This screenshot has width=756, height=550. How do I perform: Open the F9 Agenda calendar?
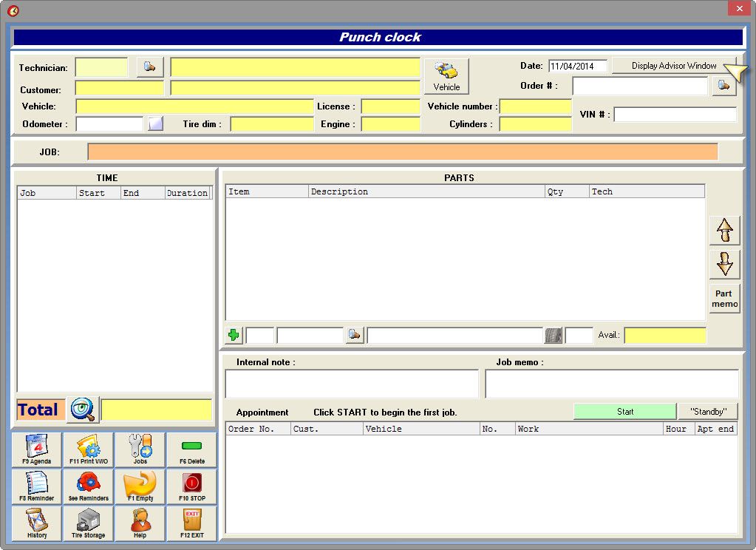[37, 449]
